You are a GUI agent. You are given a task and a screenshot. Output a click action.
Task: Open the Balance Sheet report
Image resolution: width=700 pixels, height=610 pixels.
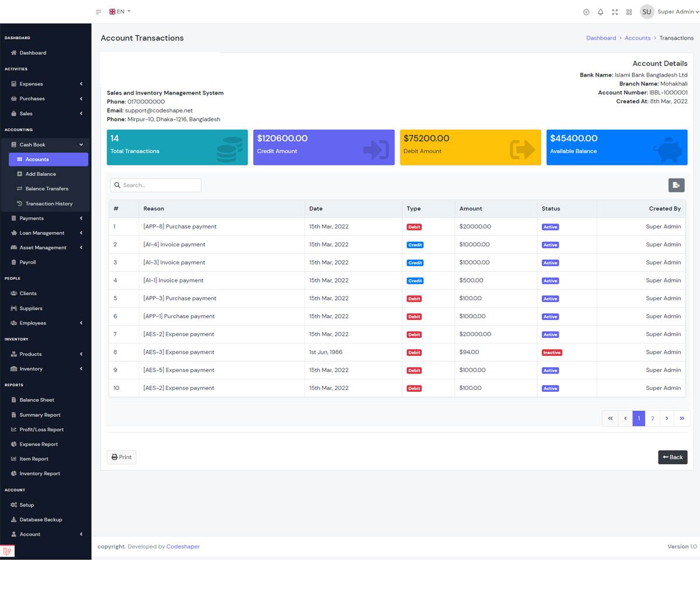pyautogui.click(x=37, y=400)
